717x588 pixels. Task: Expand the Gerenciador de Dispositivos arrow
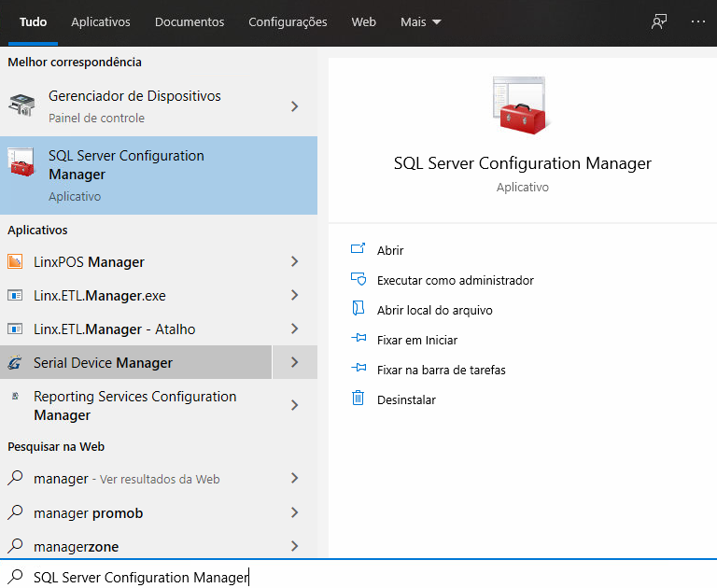pos(294,106)
